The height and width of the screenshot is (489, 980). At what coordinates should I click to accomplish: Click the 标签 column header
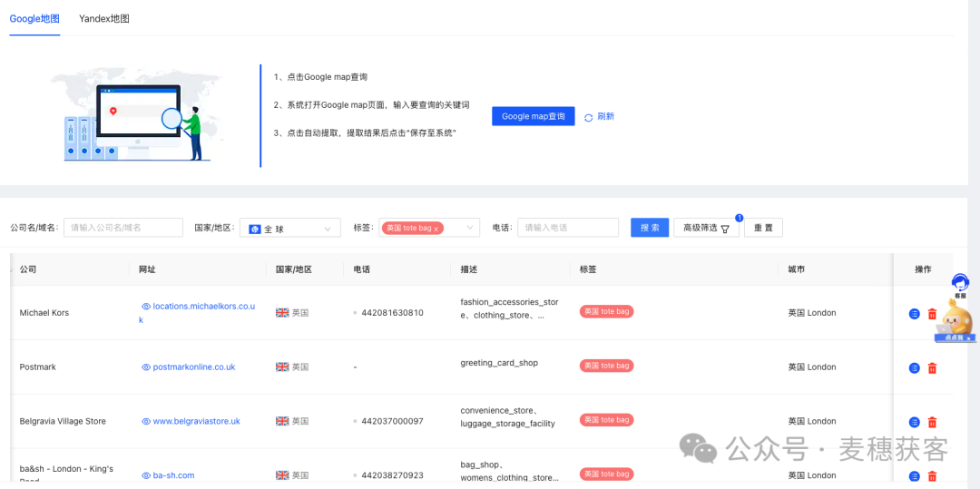coord(588,269)
